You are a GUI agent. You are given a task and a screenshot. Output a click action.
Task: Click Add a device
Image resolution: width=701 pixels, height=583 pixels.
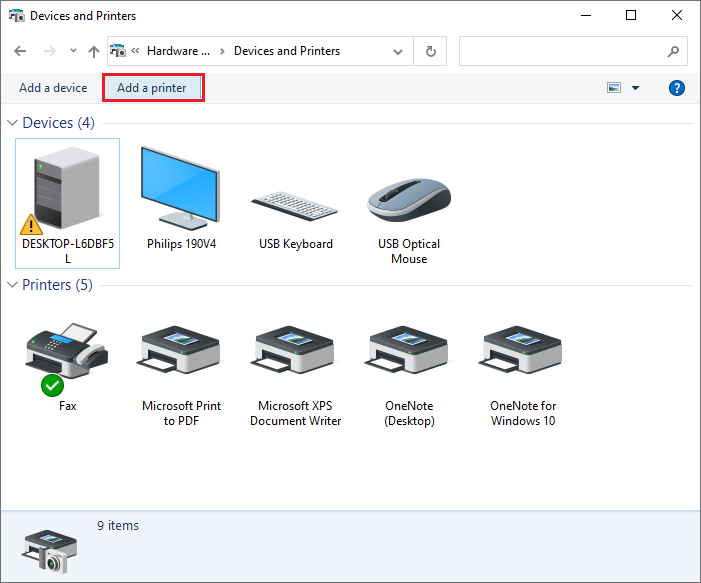[x=53, y=88]
